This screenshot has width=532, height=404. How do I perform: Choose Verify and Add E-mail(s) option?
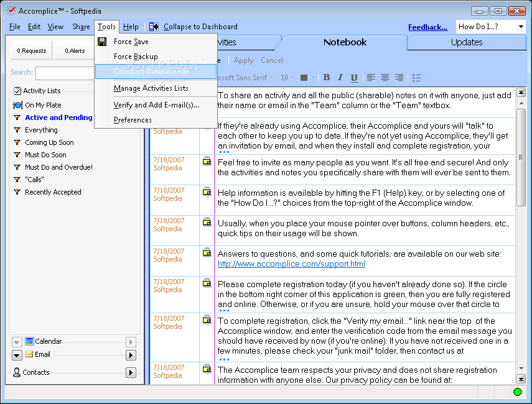point(156,105)
